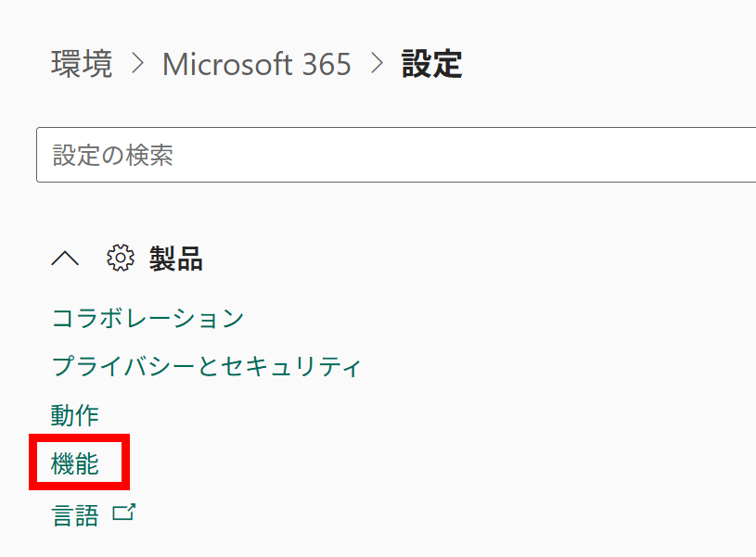756x557 pixels.
Task: Open the 動作 settings page
Action: click(x=75, y=414)
